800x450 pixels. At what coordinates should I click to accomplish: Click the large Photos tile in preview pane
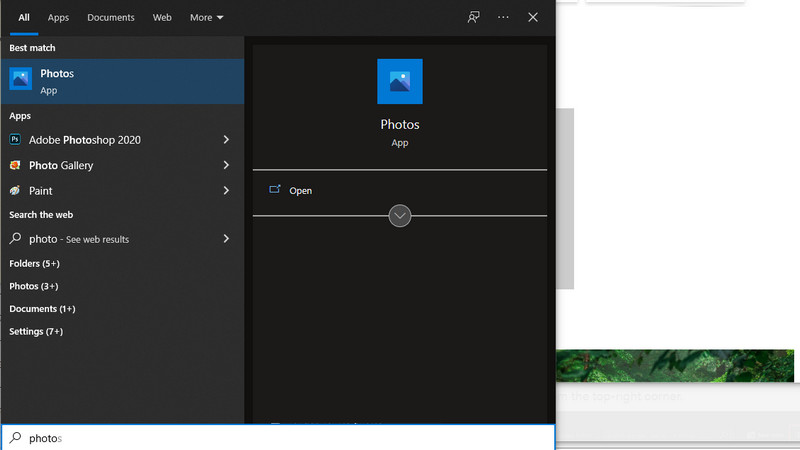tap(399, 81)
